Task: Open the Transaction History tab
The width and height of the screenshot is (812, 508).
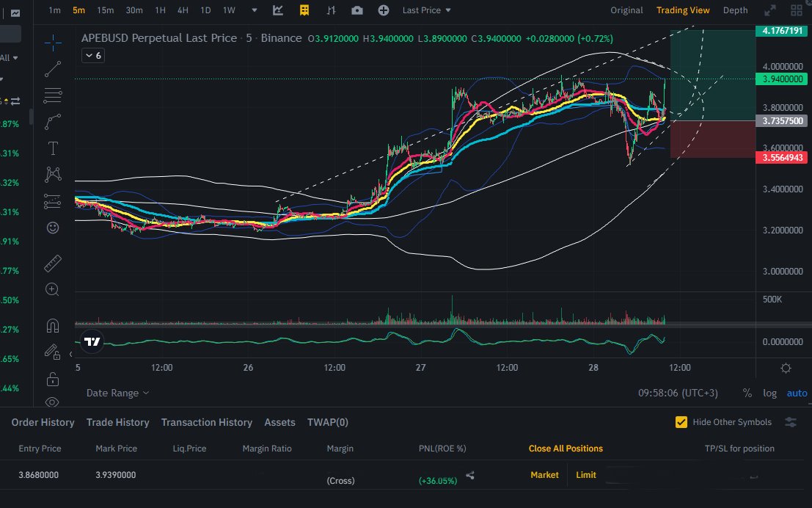Action: (x=207, y=422)
